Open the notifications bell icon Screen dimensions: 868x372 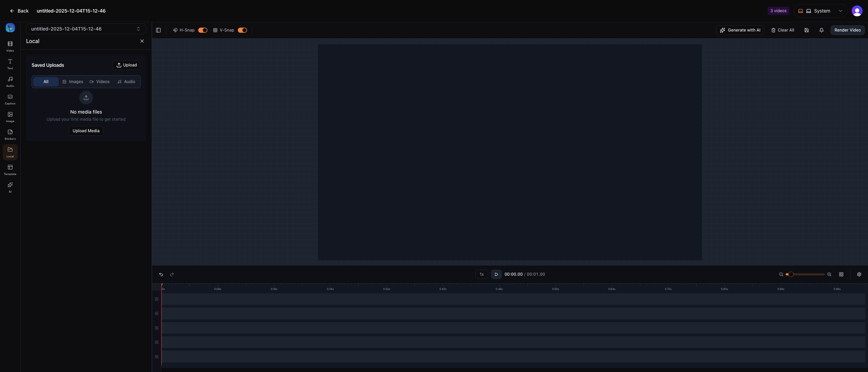(822, 30)
